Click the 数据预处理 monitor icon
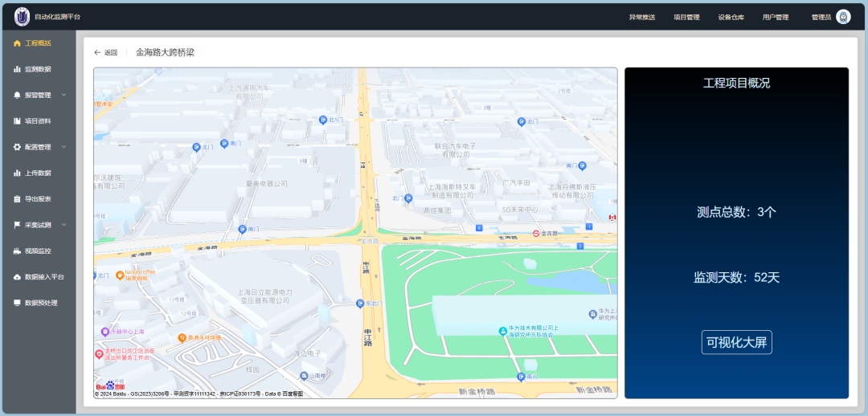Viewport: 868px width, 416px height. click(x=17, y=303)
